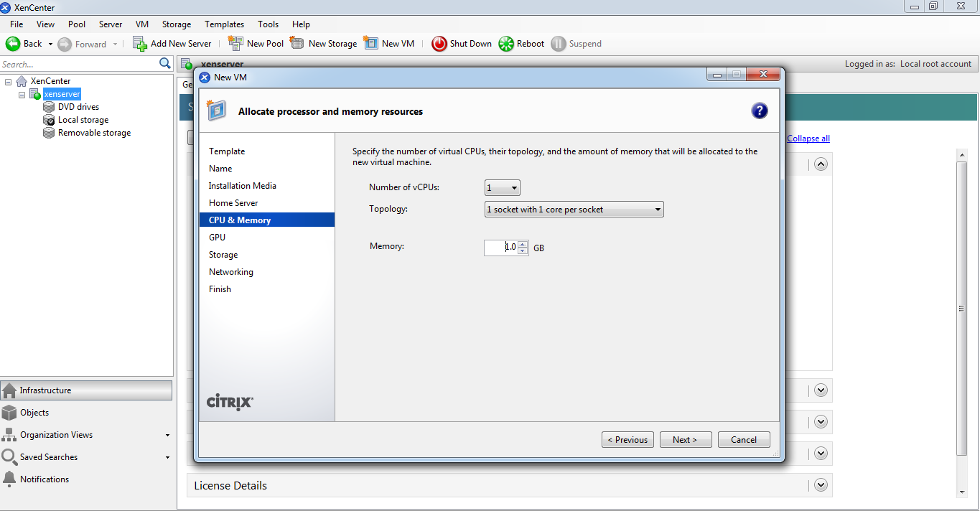Open the Topology dropdown
The height and width of the screenshot is (511, 980).
coord(574,210)
